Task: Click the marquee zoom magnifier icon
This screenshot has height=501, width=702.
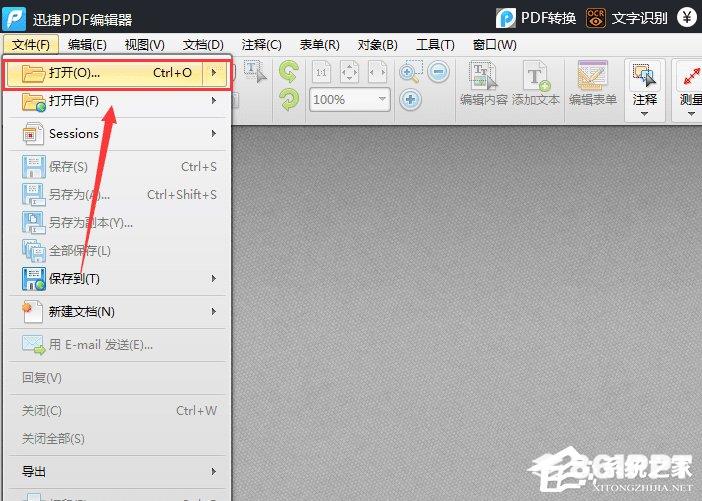Action: pyautogui.click(x=410, y=72)
